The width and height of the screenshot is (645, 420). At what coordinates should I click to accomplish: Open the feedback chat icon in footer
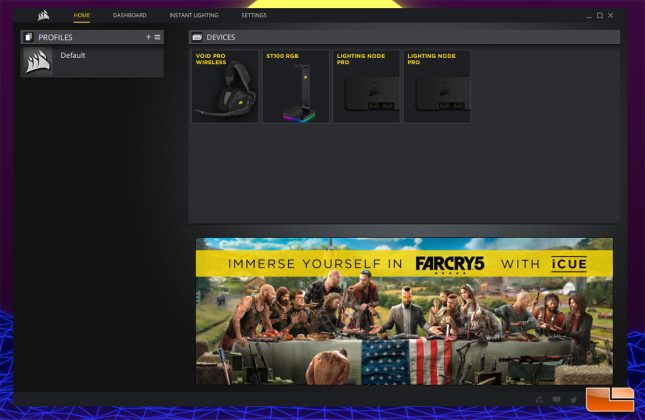[x=556, y=399]
